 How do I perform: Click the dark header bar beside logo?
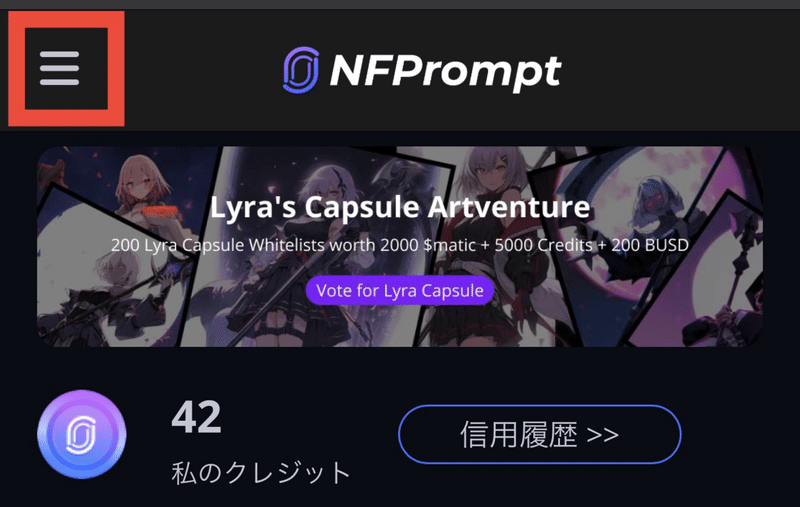679,70
